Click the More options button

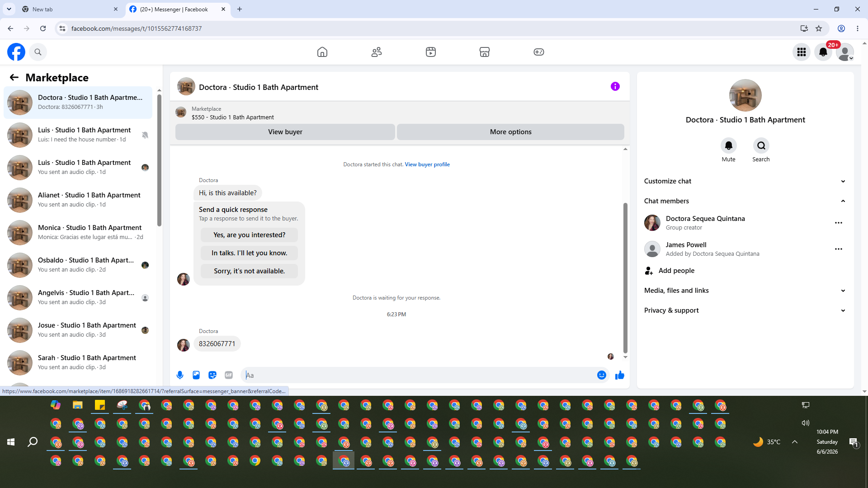coord(511,132)
